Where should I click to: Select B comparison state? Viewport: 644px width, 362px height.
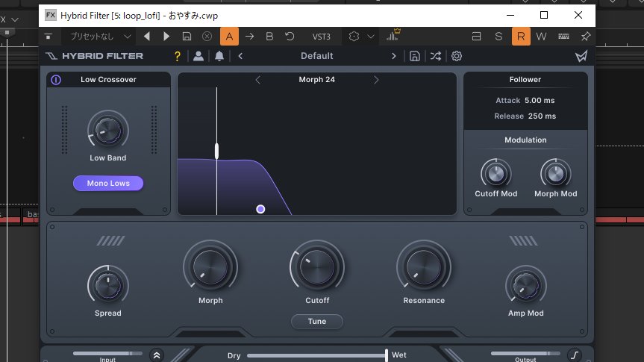click(269, 37)
